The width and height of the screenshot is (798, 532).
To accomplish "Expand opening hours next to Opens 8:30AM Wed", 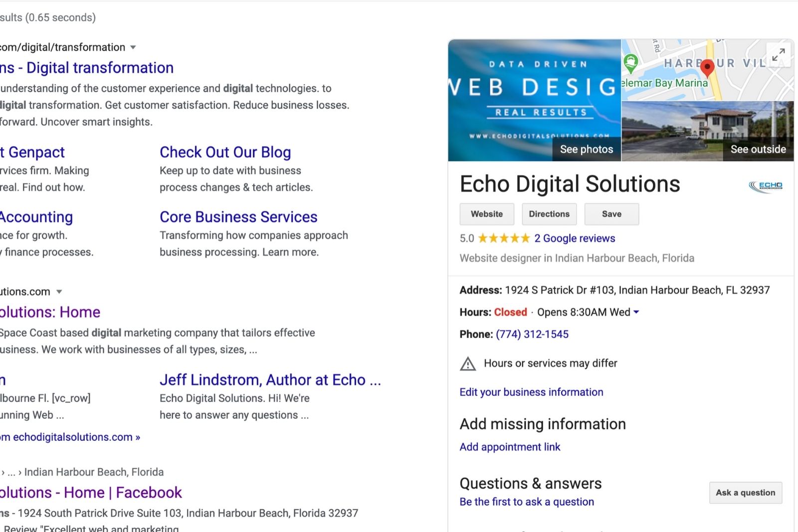I will point(636,312).
